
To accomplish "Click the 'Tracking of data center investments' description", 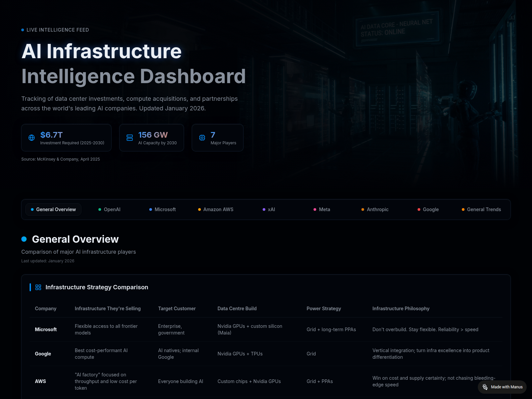I will (129, 103).
